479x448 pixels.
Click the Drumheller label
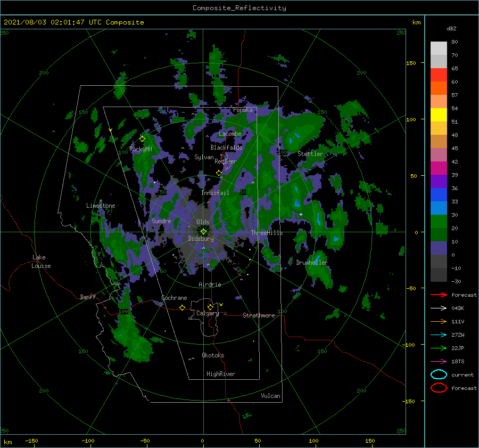(312, 263)
